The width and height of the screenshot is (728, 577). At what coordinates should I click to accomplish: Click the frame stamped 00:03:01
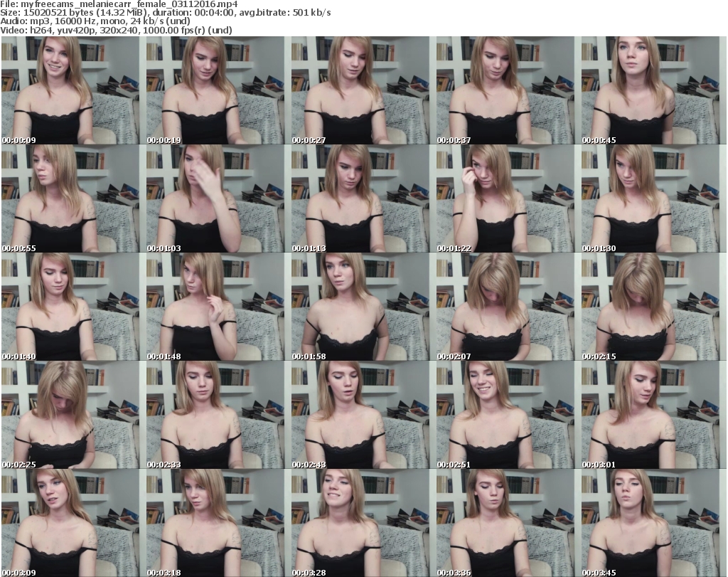(x=651, y=415)
